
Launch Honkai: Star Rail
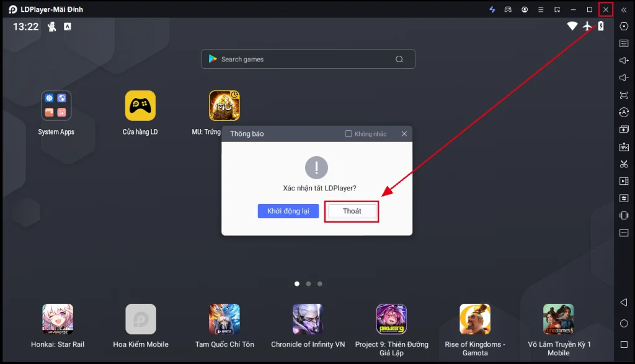pyautogui.click(x=58, y=319)
